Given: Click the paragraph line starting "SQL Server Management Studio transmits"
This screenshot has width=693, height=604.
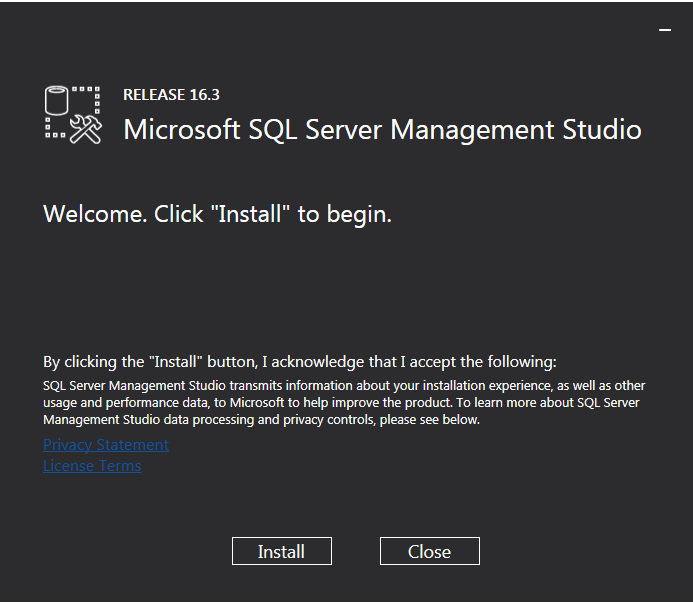Looking at the screenshot, I should tap(344, 386).
